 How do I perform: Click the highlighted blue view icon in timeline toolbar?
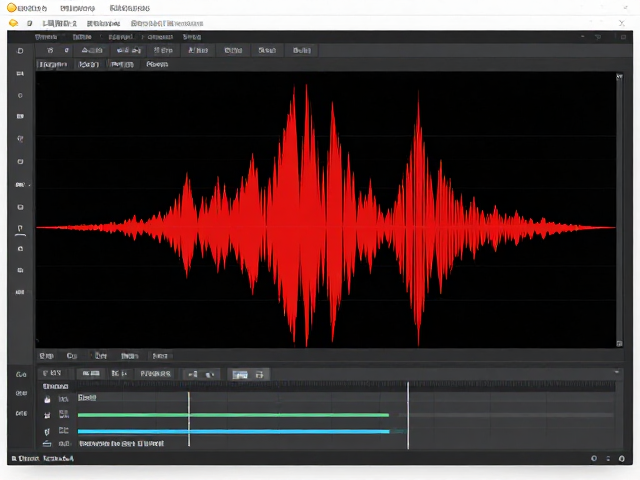point(240,375)
